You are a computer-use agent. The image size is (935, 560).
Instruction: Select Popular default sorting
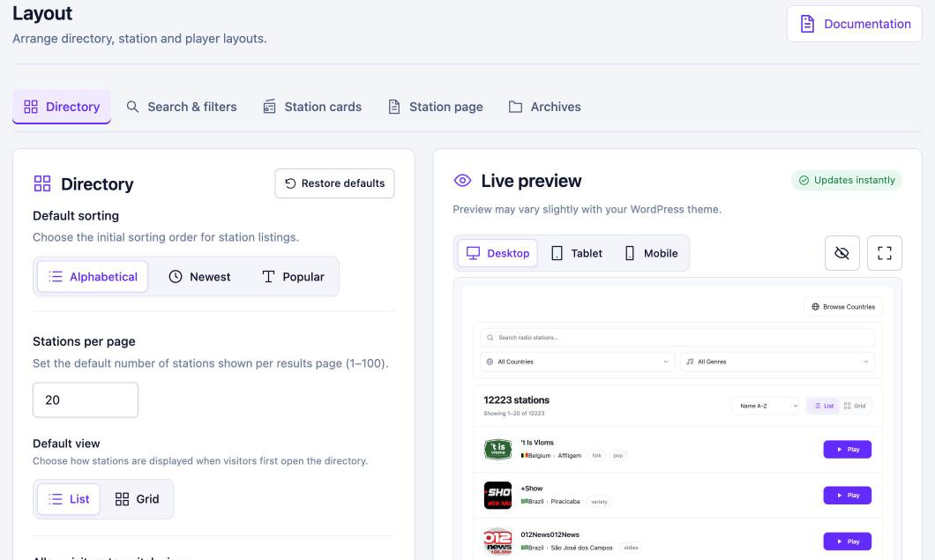point(293,277)
